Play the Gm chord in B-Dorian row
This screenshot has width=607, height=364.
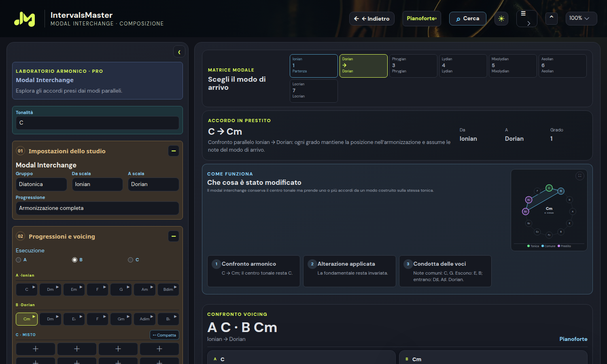(x=121, y=319)
